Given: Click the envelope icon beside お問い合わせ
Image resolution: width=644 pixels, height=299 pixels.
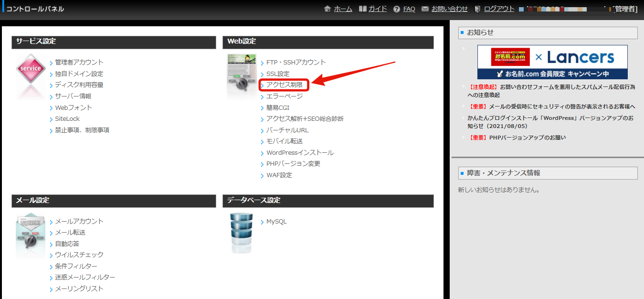Looking at the screenshot, I should click(x=425, y=9).
